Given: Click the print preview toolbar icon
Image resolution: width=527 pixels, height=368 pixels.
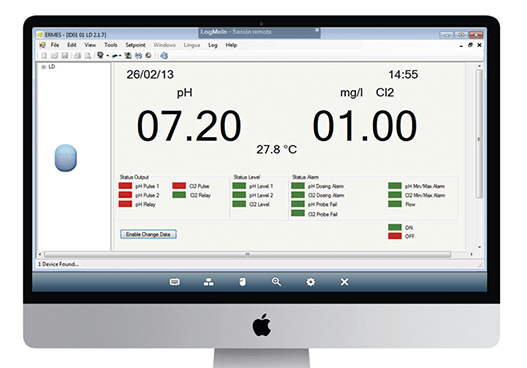Looking at the screenshot, I should [x=88, y=56].
